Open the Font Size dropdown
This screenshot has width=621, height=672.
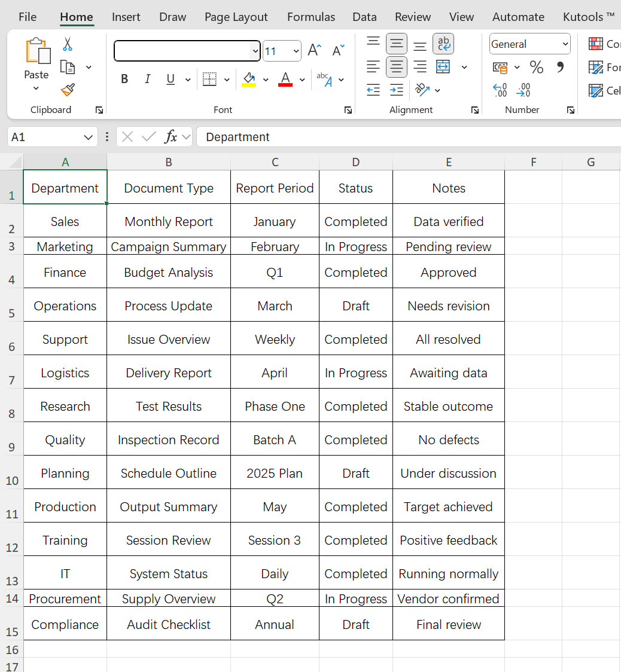click(297, 51)
